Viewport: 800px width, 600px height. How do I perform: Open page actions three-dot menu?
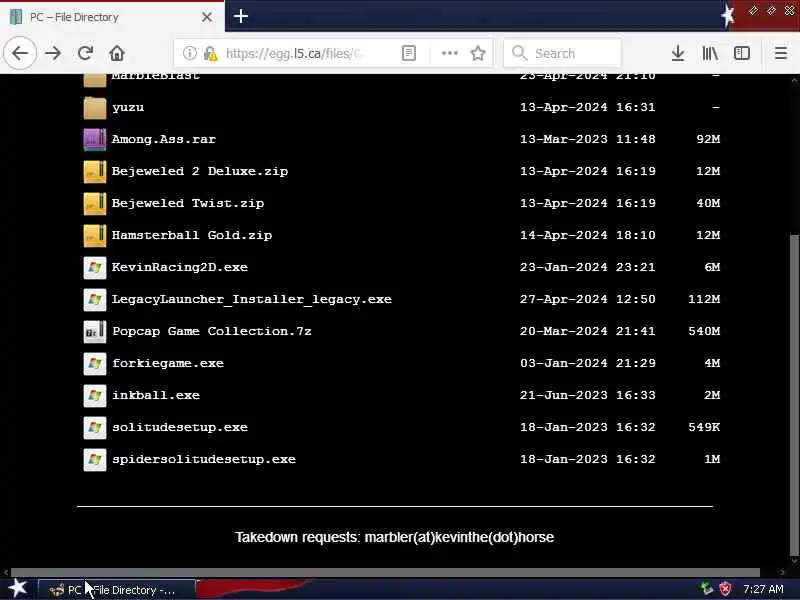tap(449, 53)
